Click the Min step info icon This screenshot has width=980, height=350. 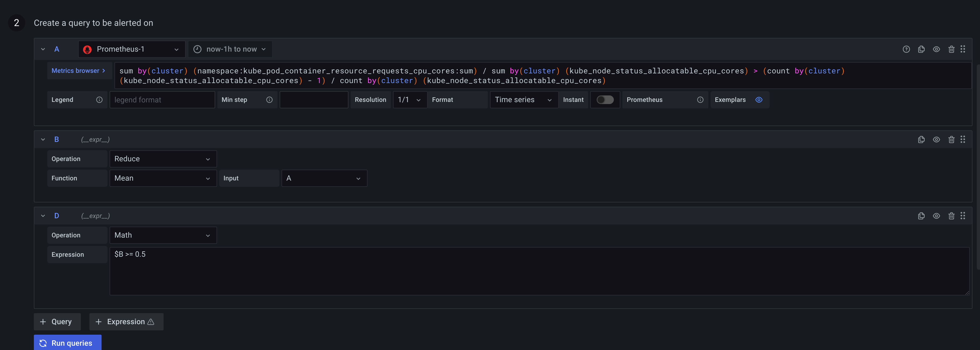269,100
